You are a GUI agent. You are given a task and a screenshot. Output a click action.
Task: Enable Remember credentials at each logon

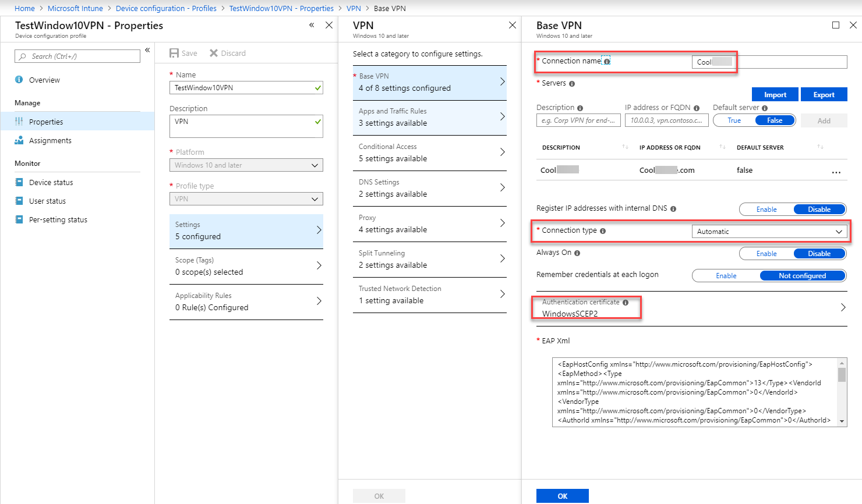[x=726, y=276]
